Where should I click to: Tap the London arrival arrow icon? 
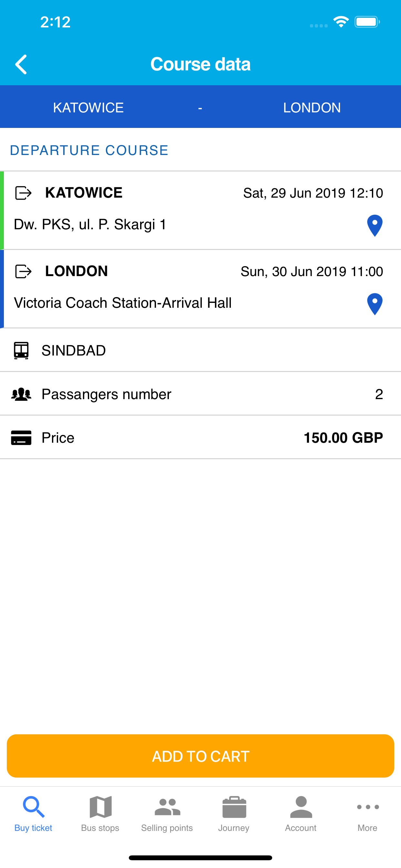click(23, 272)
